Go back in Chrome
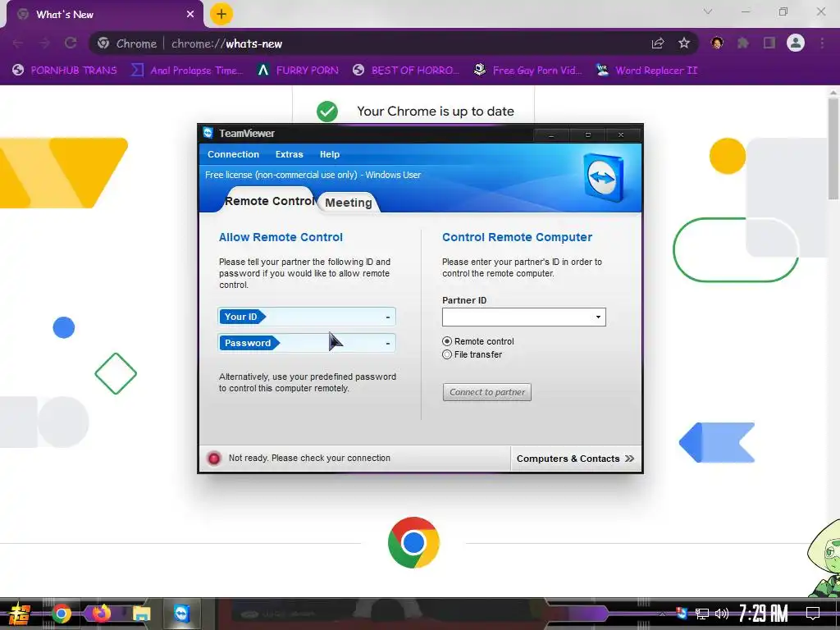The height and width of the screenshot is (630, 840). [x=18, y=43]
